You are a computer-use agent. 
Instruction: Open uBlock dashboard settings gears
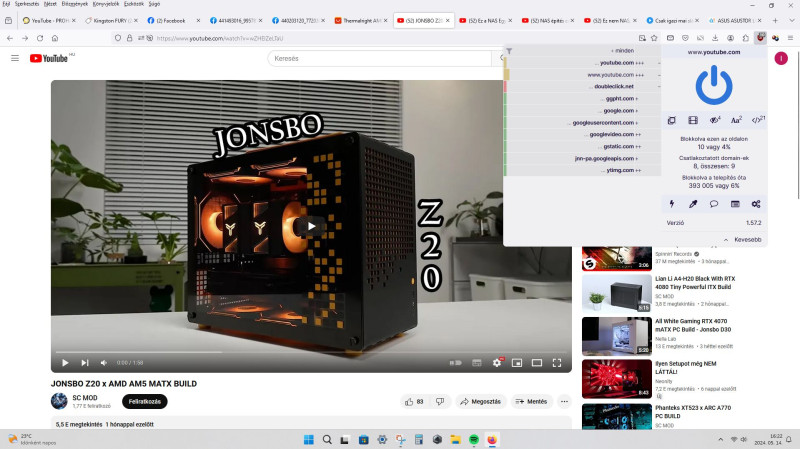click(756, 204)
